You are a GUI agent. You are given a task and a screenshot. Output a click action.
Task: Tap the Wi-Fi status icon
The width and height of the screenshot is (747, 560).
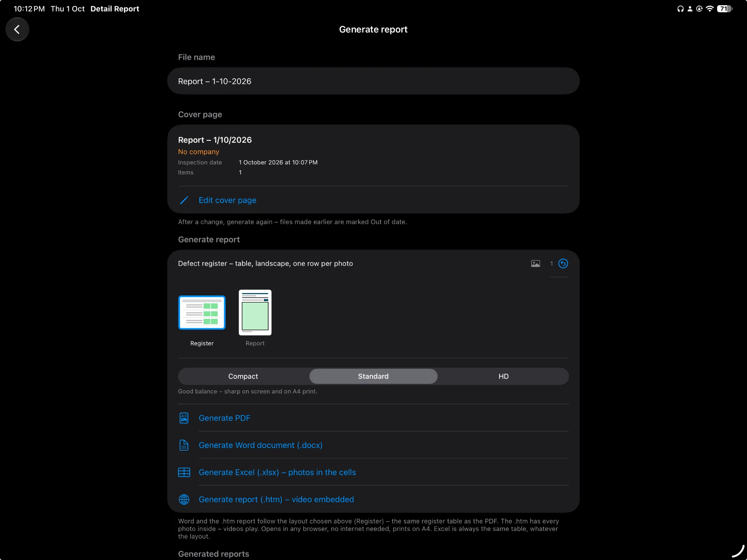(710, 9)
